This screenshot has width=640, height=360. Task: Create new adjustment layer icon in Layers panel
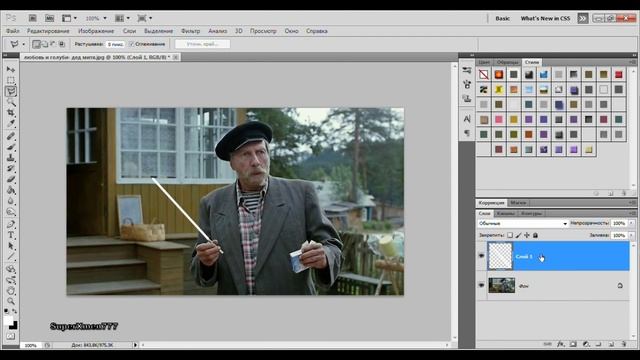(586, 344)
